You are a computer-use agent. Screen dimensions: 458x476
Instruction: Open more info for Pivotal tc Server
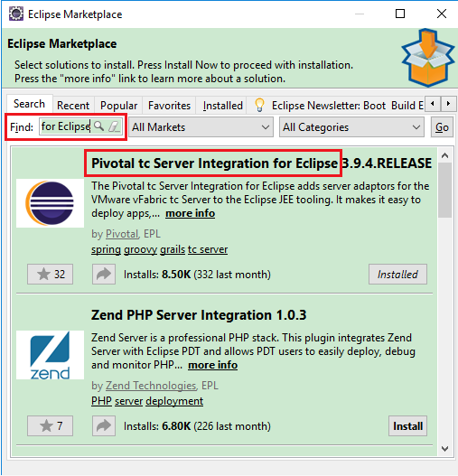pyautogui.click(x=190, y=213)
